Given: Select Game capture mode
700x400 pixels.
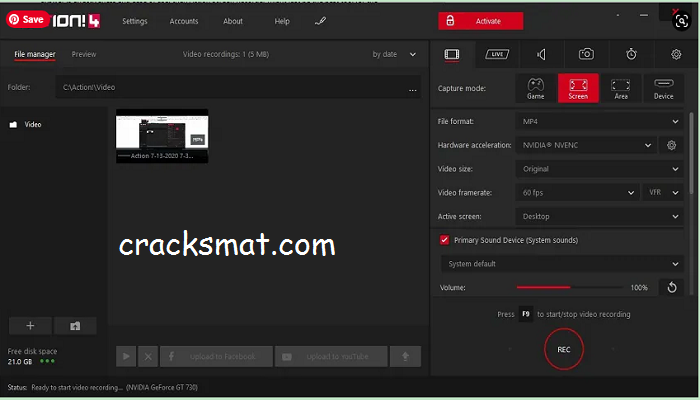Looking at the screenshot, I should [535, 88].
